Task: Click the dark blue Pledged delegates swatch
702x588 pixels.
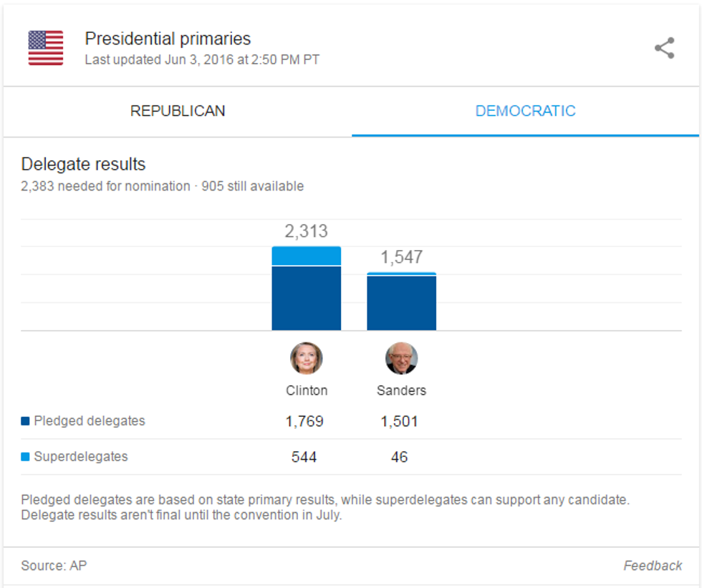Action: (26, 421)
